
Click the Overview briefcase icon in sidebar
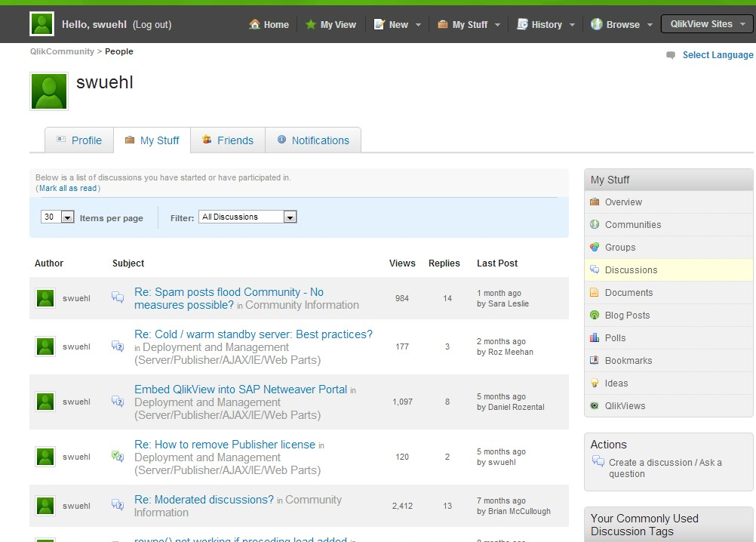click(x=595, y=202)
